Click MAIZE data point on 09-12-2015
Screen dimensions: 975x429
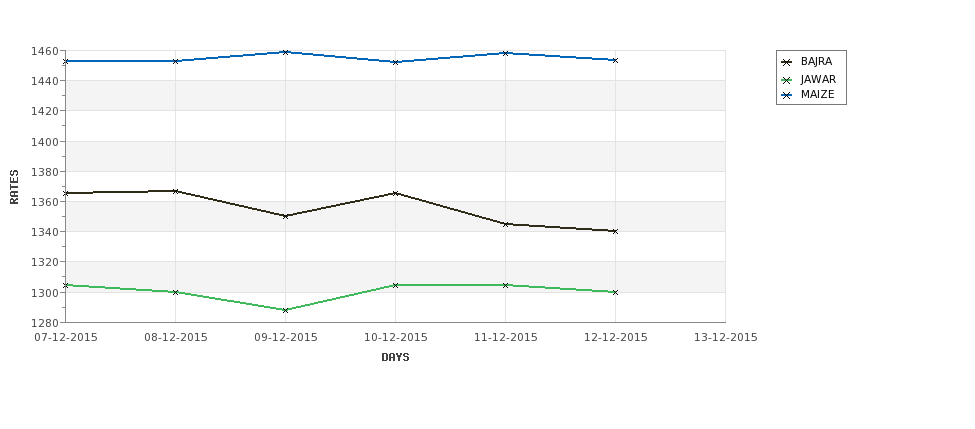click(x=286, y=52)
